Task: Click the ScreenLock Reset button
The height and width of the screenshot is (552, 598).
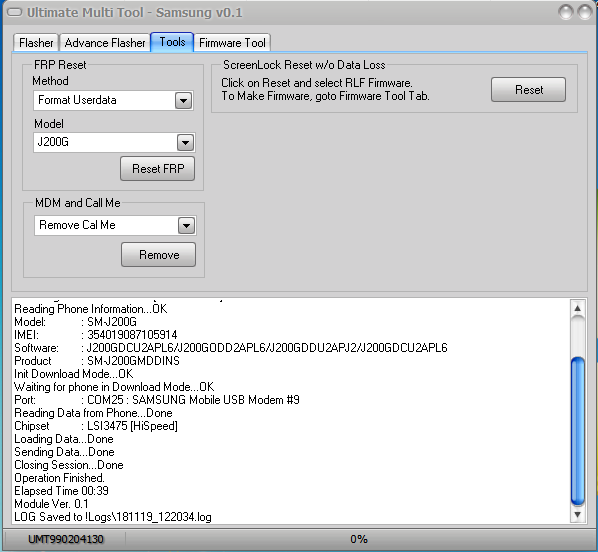Action: pos(528,90)
